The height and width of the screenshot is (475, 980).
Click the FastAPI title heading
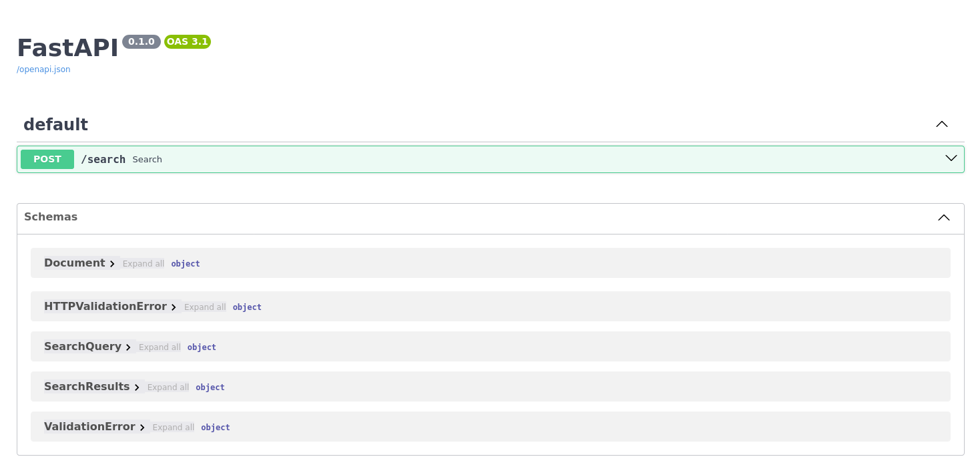click(67, 47)
